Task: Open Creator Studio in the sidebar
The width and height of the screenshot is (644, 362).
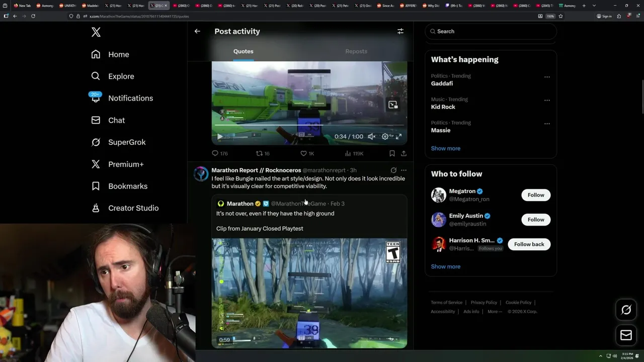Action: click(x=125, y=208)
